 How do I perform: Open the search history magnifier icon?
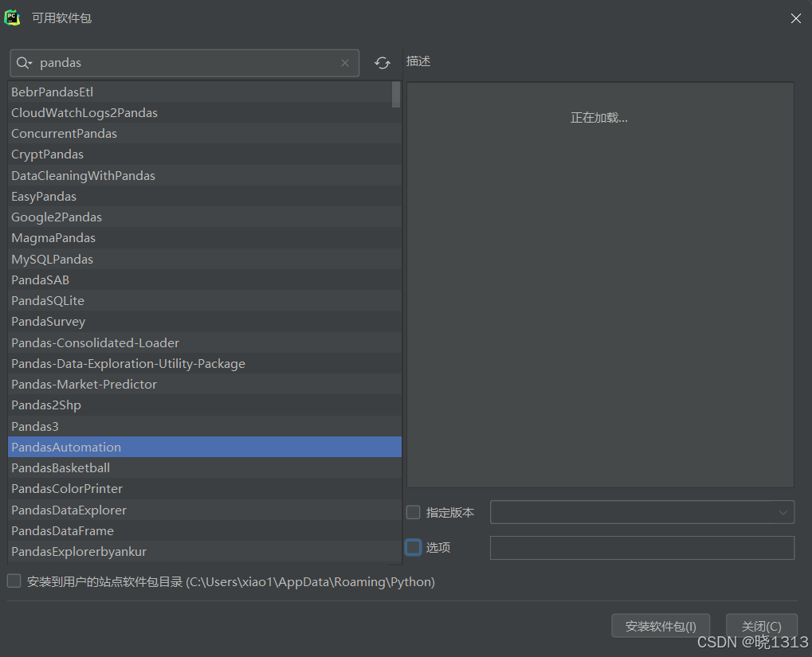[x=24, y=63]
